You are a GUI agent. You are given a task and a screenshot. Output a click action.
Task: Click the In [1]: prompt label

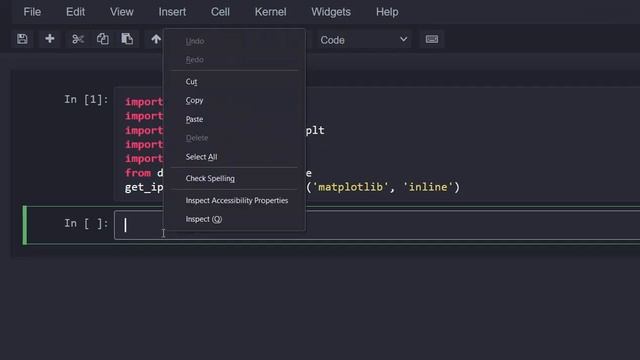86,100
